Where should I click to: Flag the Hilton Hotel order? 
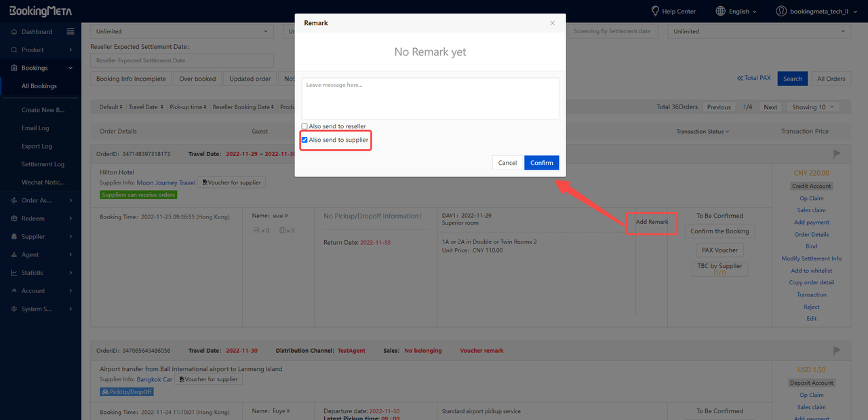click(x=837, y=154)
